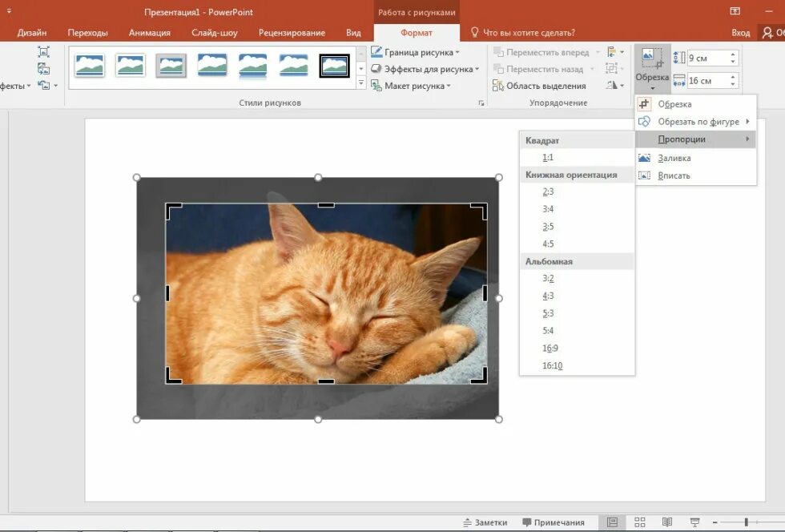The height and width of the screenshot is (532, 785).
Task: Open the Rotate objects dropdown icon
Action: pos(615,85)
